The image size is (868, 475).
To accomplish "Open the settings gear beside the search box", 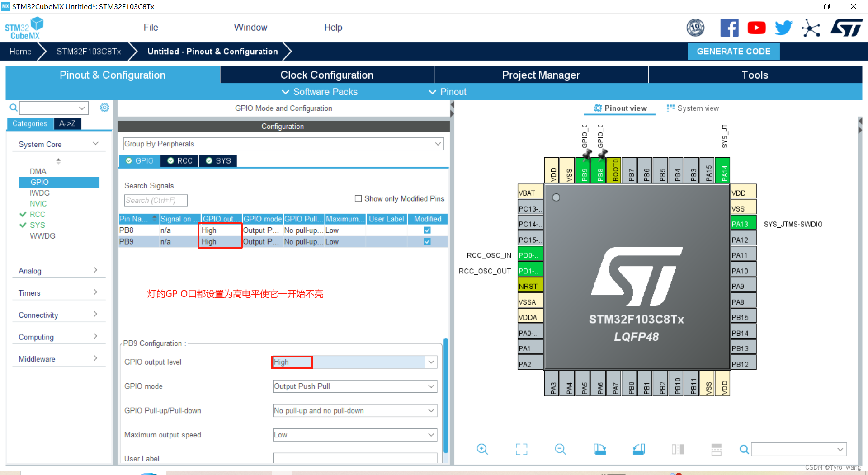I will (x=104, y=108).
